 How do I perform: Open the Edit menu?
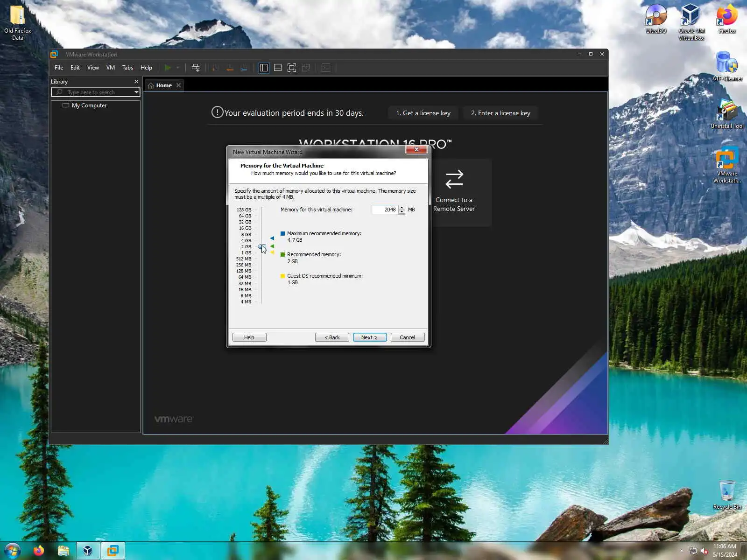[75, 68]
